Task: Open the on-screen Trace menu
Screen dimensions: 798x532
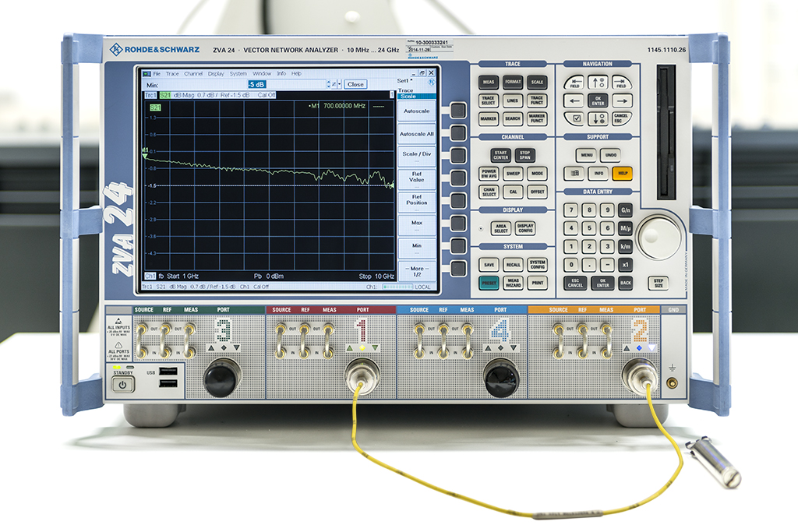Action: (x=172, y=74)
